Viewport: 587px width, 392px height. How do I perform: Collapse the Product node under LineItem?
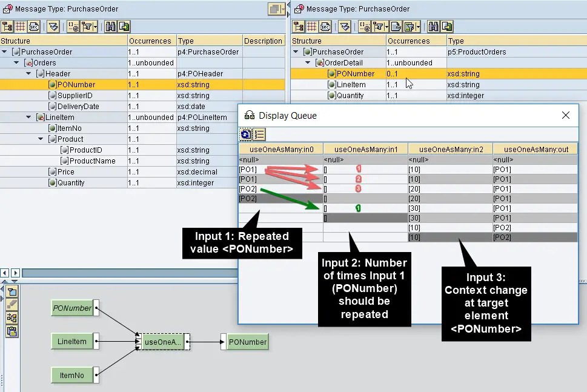click(39, 139)
